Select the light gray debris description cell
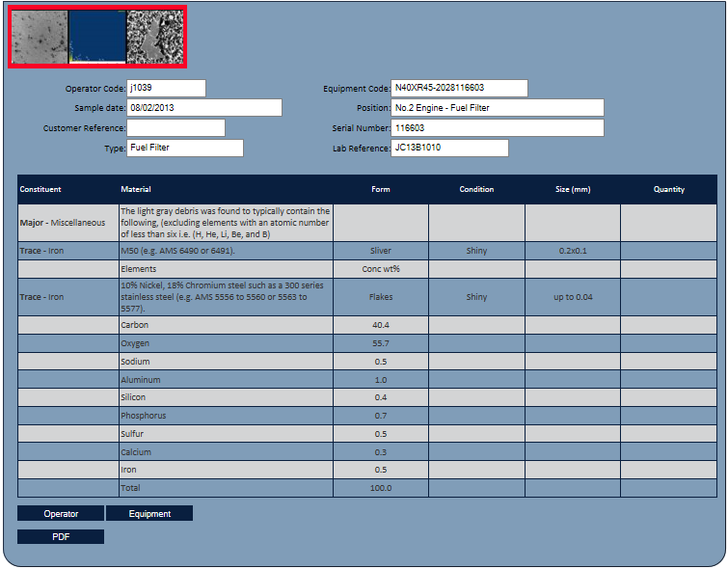The image size is (728, 569). [226, 223]
